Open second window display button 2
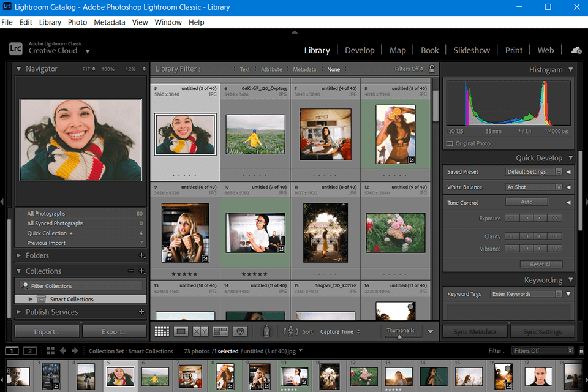The width and height of the screenshot is (588, 392). (30, 351)
